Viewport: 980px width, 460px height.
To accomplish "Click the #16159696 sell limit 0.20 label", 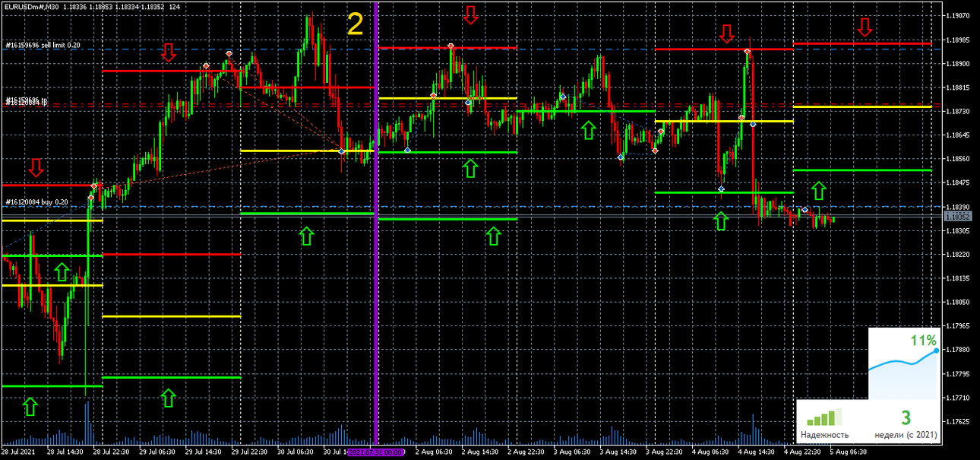I will 43,45.
